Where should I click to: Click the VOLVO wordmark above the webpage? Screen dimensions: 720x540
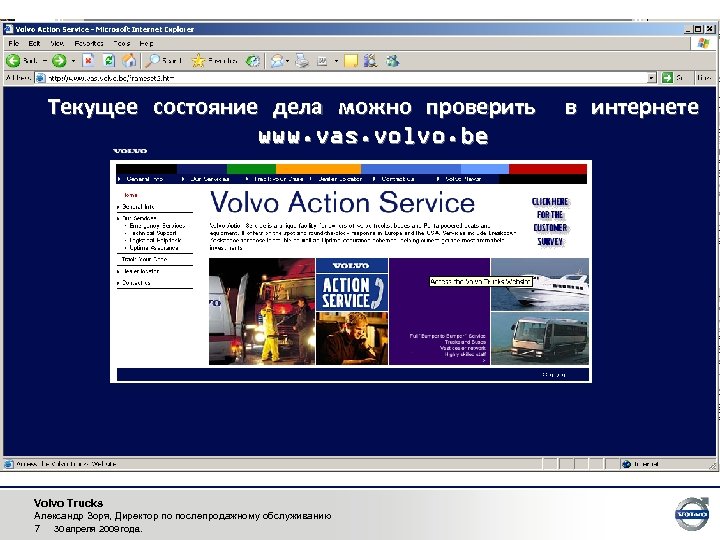(130, 151)
